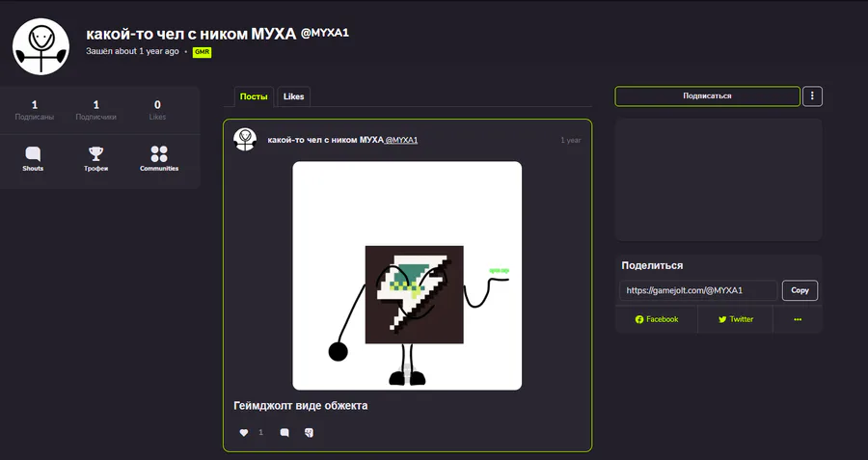This screenshot has height=460, width=868.
Task: Open the pixel-art Game Jolt object image
Action: 407,276
